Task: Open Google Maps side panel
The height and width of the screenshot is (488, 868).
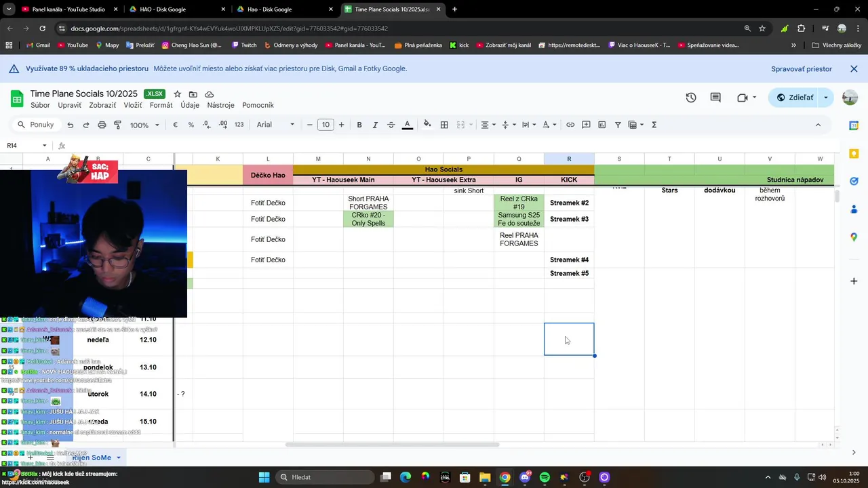Action: [x=854, y=237]
